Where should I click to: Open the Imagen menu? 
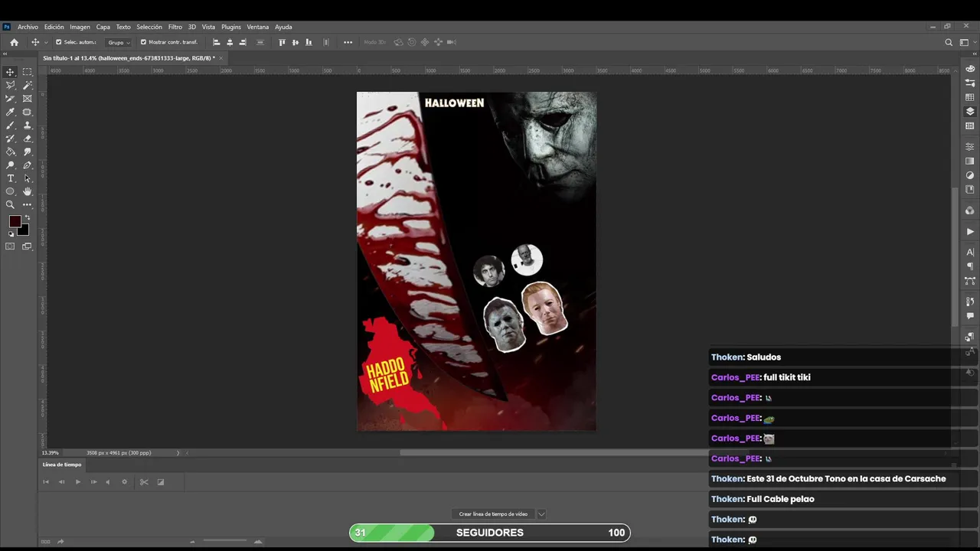pos(80,27)
